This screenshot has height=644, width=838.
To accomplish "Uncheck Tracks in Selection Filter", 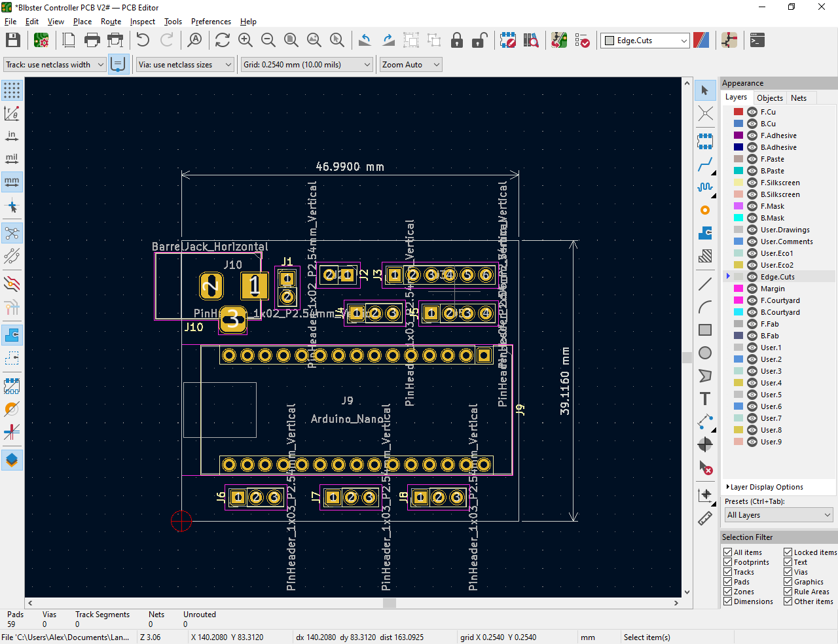I will (x=727, y=572).
